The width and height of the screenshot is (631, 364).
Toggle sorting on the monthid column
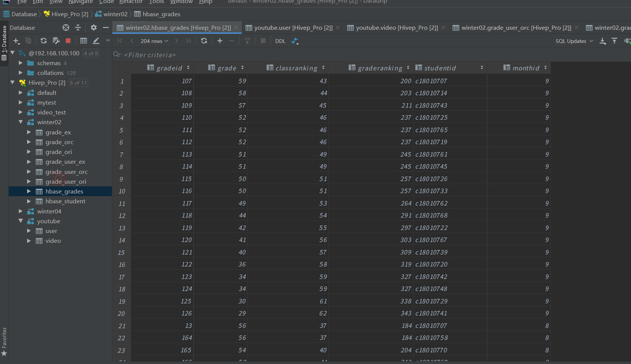(546, 68)
